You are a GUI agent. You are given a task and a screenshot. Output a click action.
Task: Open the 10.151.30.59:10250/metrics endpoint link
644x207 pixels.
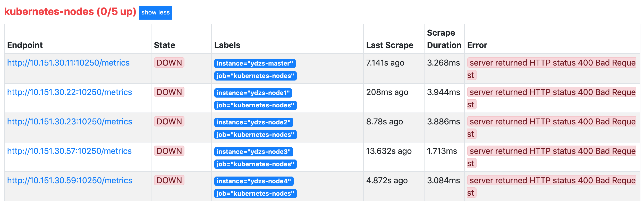(x=70, y=180)
